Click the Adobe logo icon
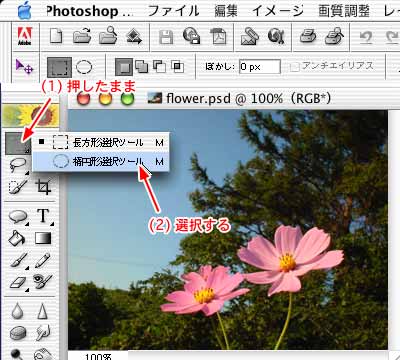This screenshot has height=360, width=400. click(25, 36)
